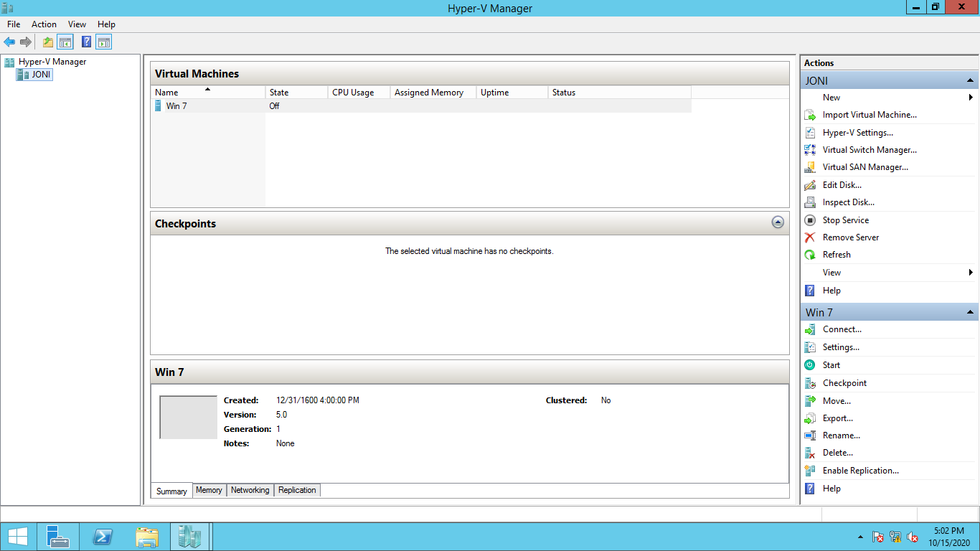Click the green Start power icon
Screen dimensions: 980x551
(x=810, y=365)
